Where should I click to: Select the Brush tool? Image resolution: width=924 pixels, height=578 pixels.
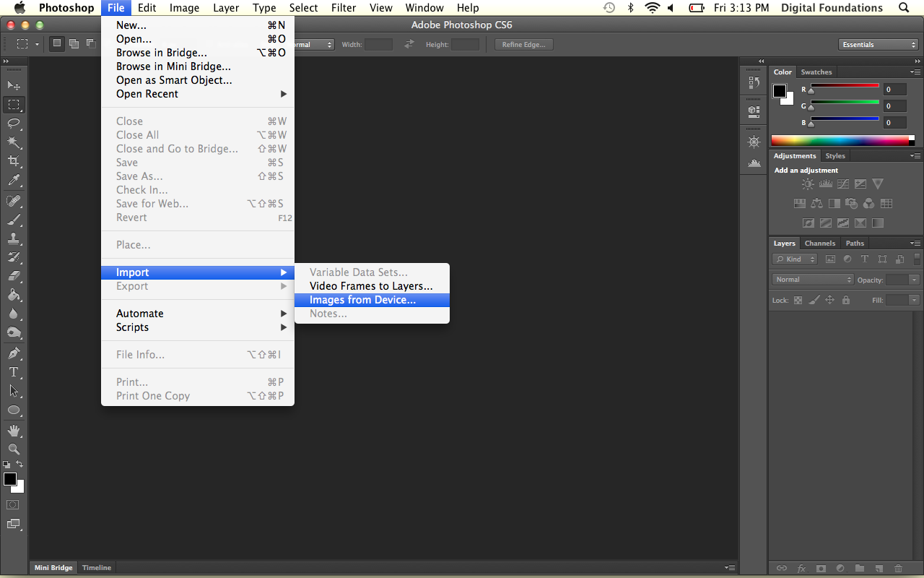click(x=14, y=219)
